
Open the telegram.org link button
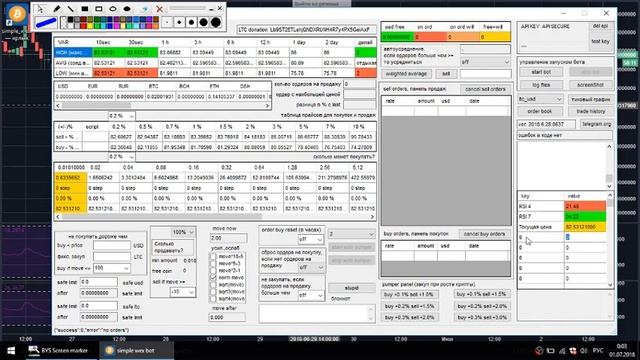pyautogui.click(x=596, y=124)
